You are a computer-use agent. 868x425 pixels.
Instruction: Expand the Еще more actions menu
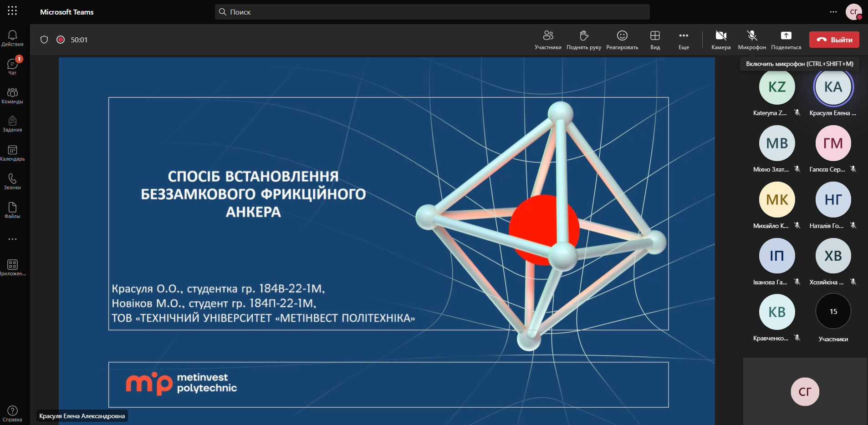(x=684, y=40)
